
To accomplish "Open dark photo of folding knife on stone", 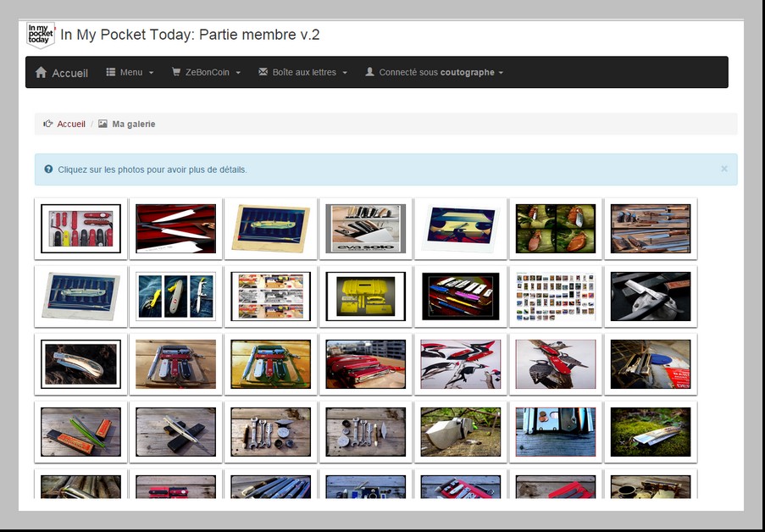I will [651, 296].
